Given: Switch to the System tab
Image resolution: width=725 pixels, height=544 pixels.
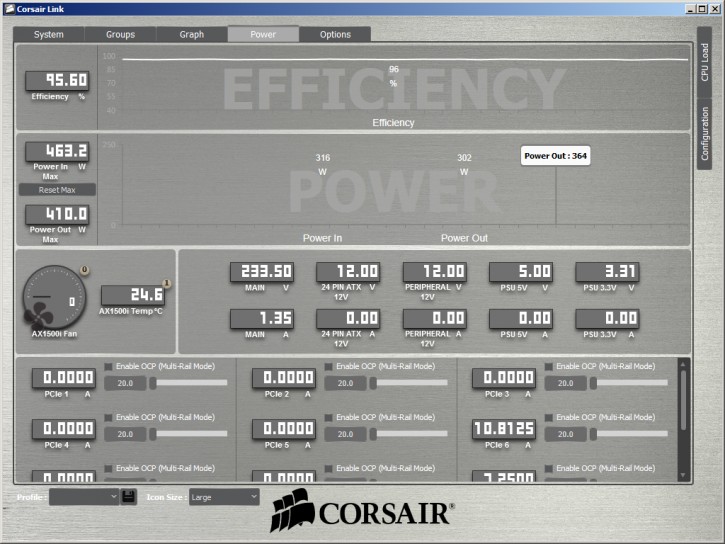Looking at the screenshot, I should pyautogui.click(x=49, y=34).
